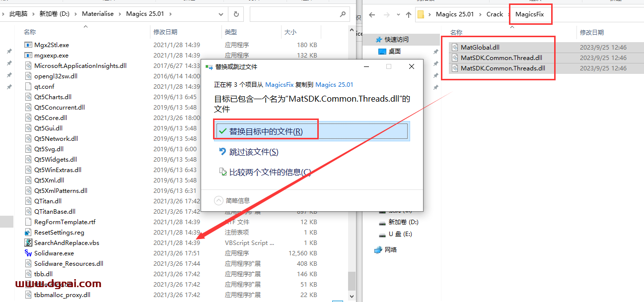
Task: Click the MatSDK.Common.Thread.dll file icon
Action: pyautogui.click(x=455, y=58)
